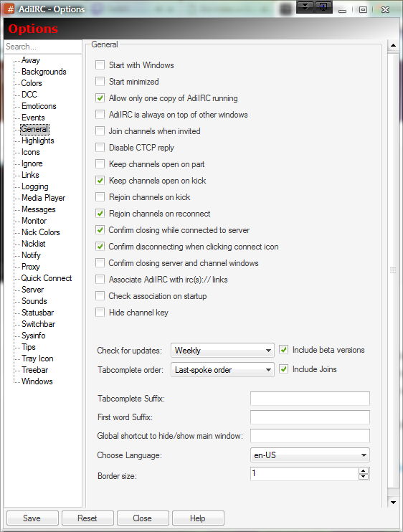This screenshot has width=403, height=532.
Task: Open Proxy options
Action: (31, 267)
